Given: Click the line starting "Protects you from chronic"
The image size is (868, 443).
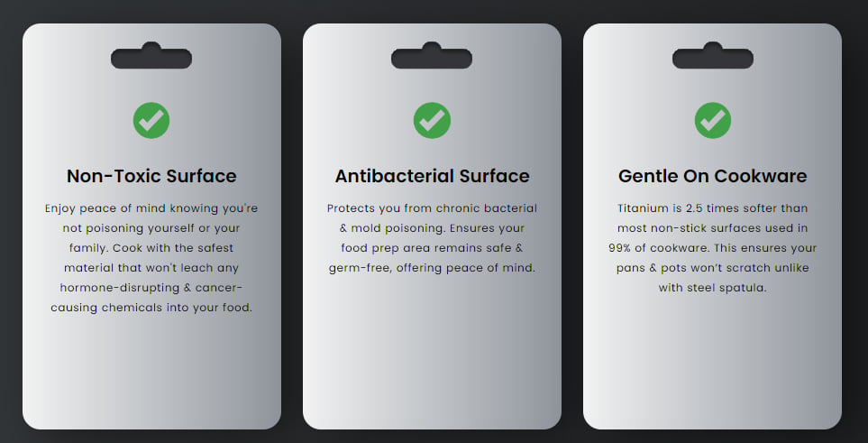Looking at the screenshot, I should (432, 208).
